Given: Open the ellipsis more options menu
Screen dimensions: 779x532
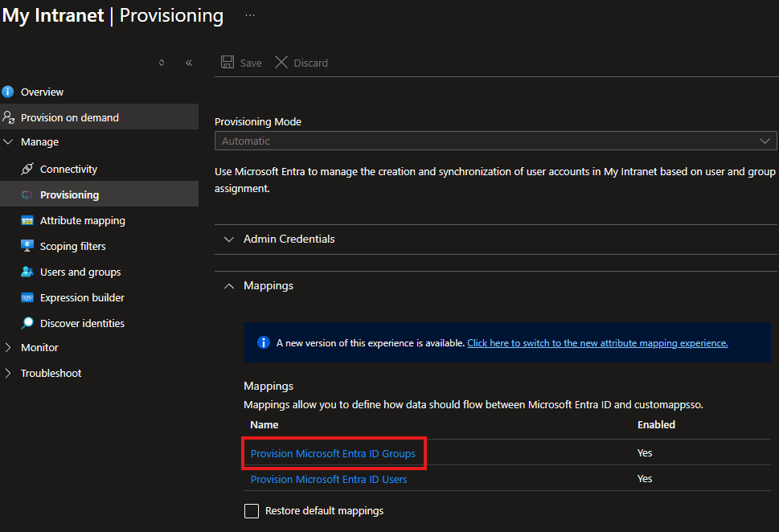Looking at the screenshot, I should coord(250,15).
